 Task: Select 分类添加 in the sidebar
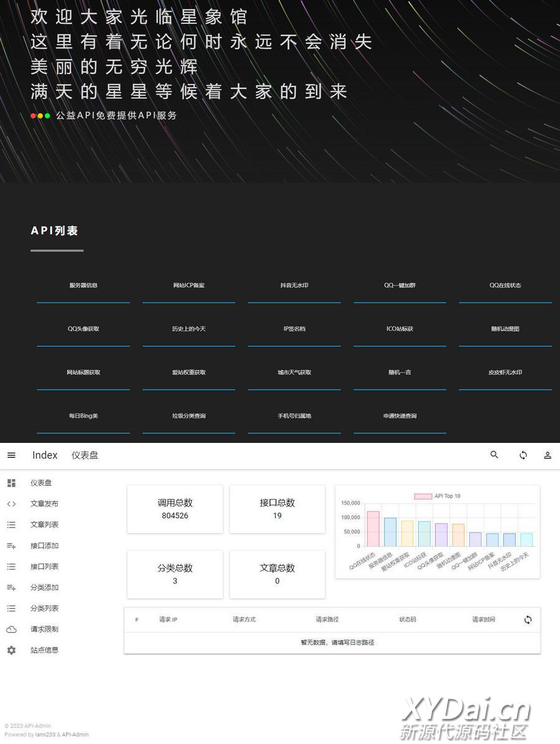tap(45, 587)
